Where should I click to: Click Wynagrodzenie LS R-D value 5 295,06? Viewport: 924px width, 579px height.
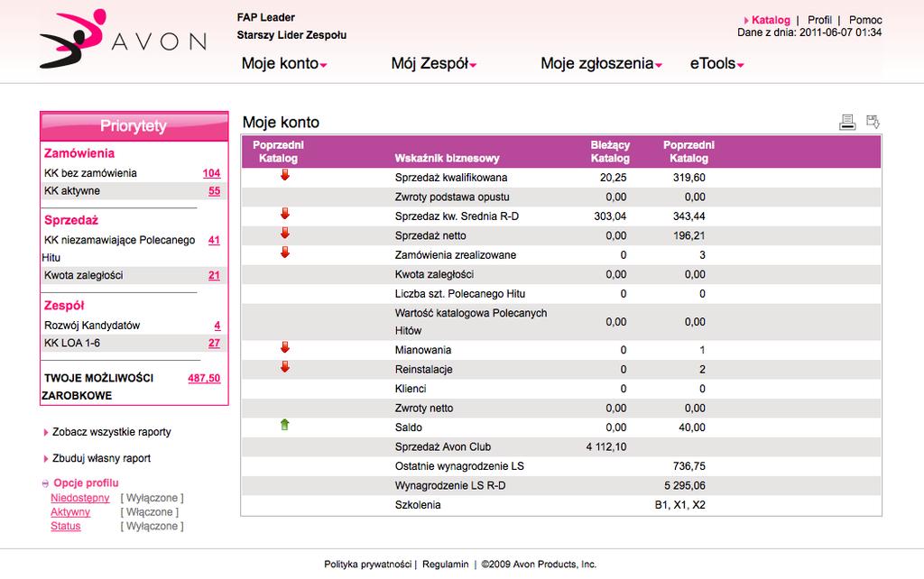coord(684,486)
